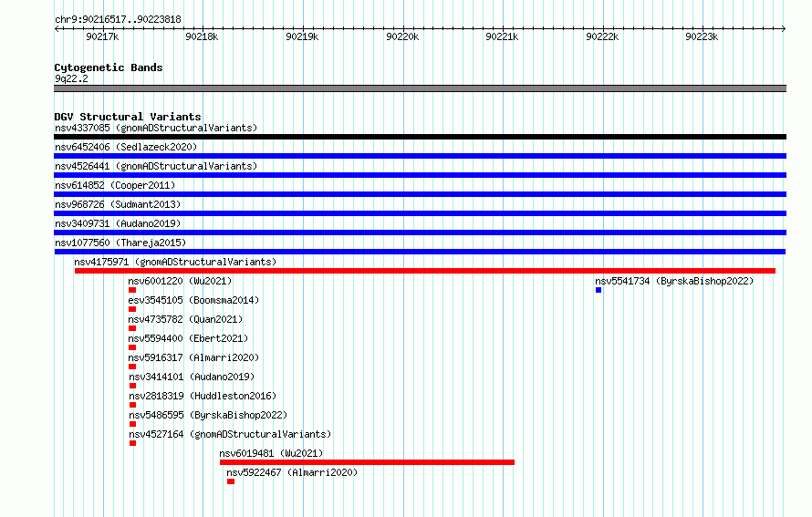Click the nsv4337085 black variant bar
The image size is (812, 517).
[420, 137]
